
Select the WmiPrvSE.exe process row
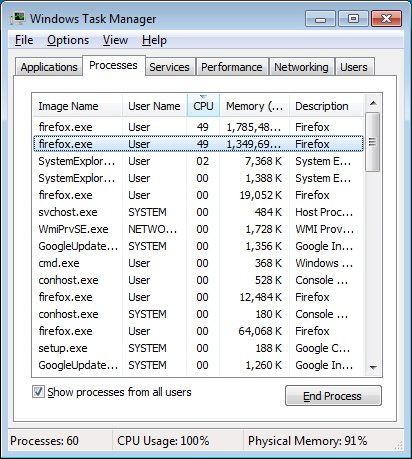pos(198,229)
